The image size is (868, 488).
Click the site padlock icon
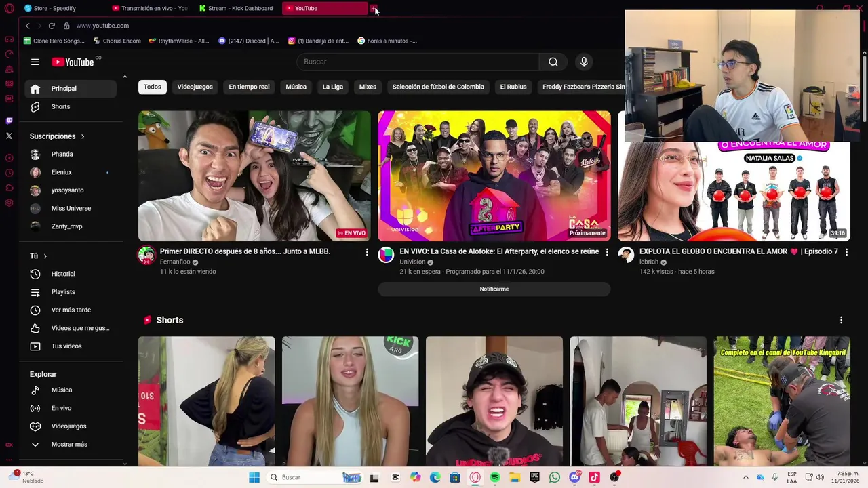click(66, 26)
